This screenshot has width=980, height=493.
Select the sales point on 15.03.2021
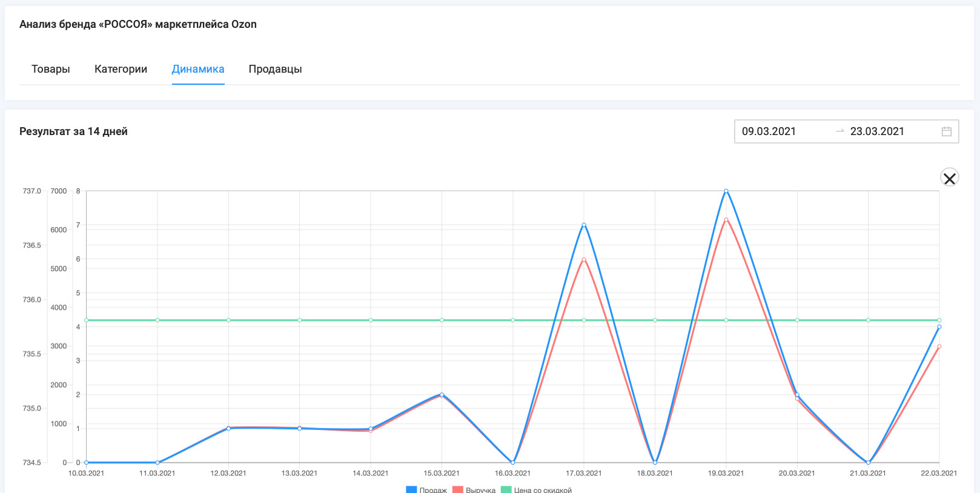[442, 394]
